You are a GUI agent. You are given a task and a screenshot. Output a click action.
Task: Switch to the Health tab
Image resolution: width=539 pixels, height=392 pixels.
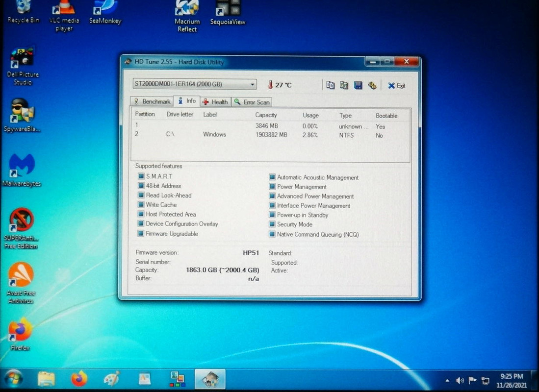[215, 102]
